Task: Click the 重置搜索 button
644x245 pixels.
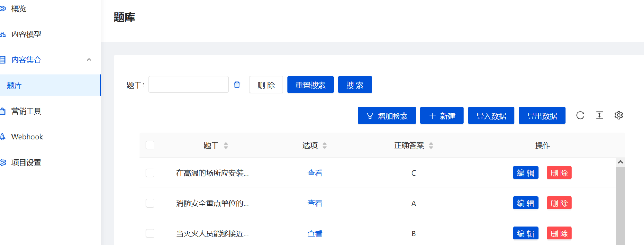Action: click(x=311, y=85)
